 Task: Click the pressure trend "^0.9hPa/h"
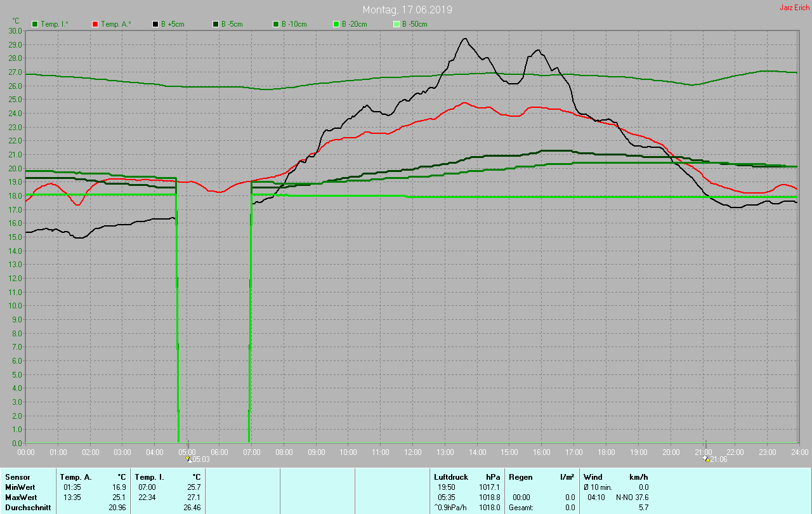(x=452, y=508)
